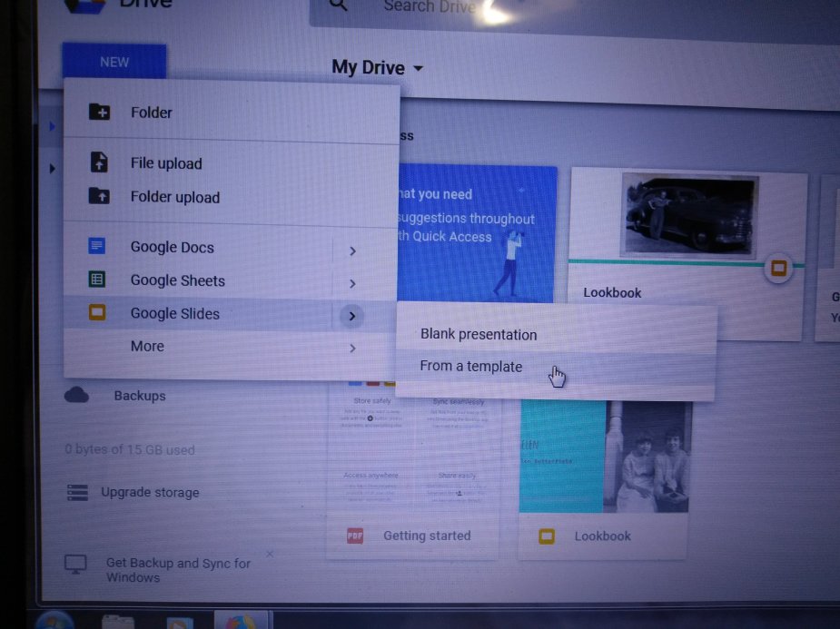Viewport: 840px width, 629px height.
Task: Open Get Backup and Sync for Windows link
Action: tap(178, 570)
